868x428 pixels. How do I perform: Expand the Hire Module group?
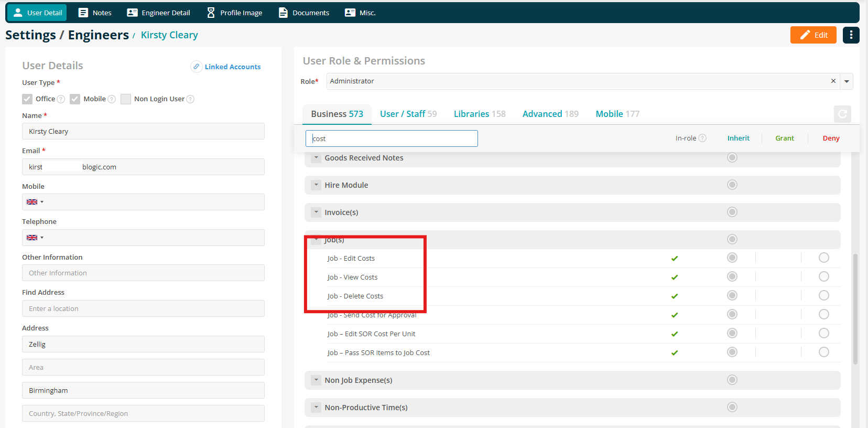(x=316, y=185)
